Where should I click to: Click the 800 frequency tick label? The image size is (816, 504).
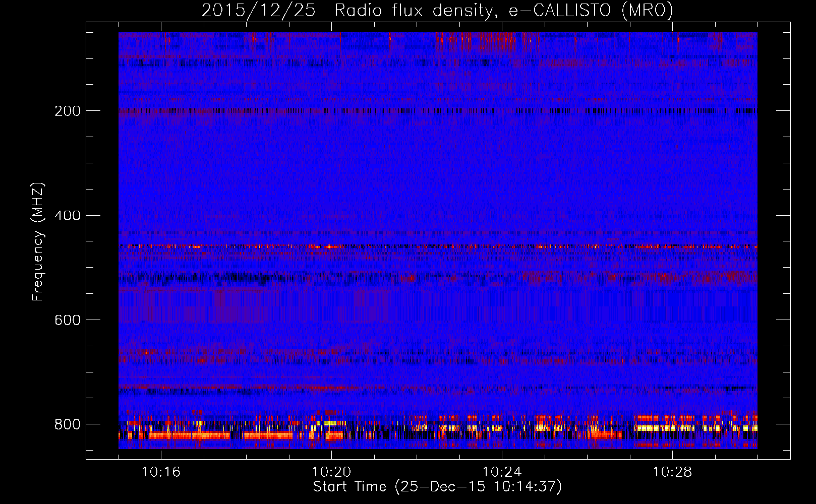68,424
